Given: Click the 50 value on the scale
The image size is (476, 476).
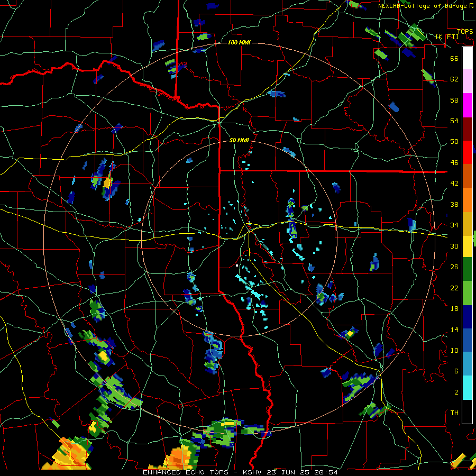Looking at the screenshot, I should tap(454, 142).
